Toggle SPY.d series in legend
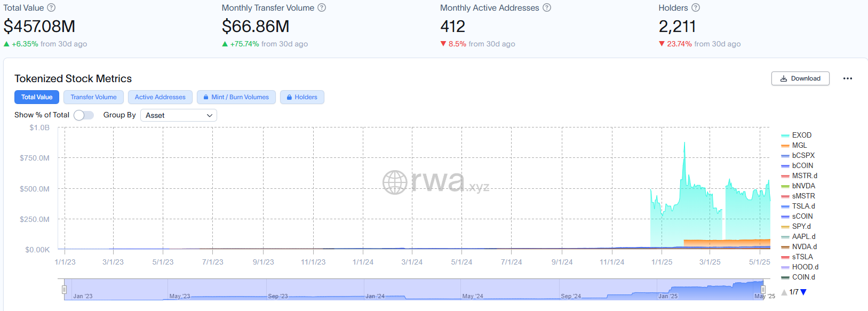 (796, 226)
